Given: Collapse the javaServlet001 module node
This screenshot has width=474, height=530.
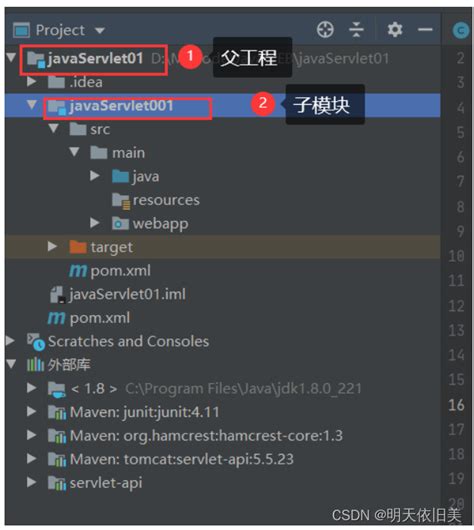Looking at the screenshot, I should tap(32, 104).
